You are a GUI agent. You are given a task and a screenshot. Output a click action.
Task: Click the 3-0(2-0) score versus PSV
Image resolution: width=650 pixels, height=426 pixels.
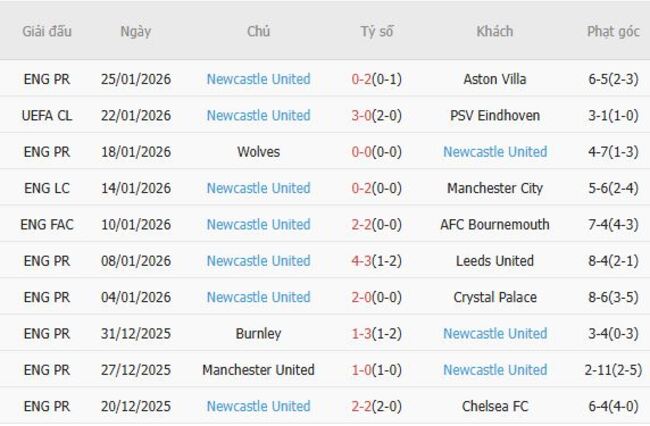pos(377,115)
